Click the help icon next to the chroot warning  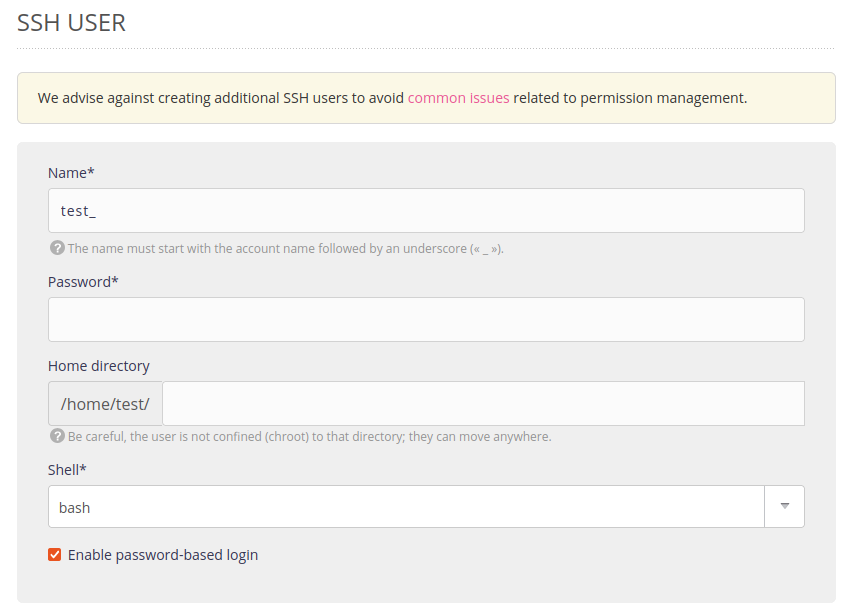[55, 436]
